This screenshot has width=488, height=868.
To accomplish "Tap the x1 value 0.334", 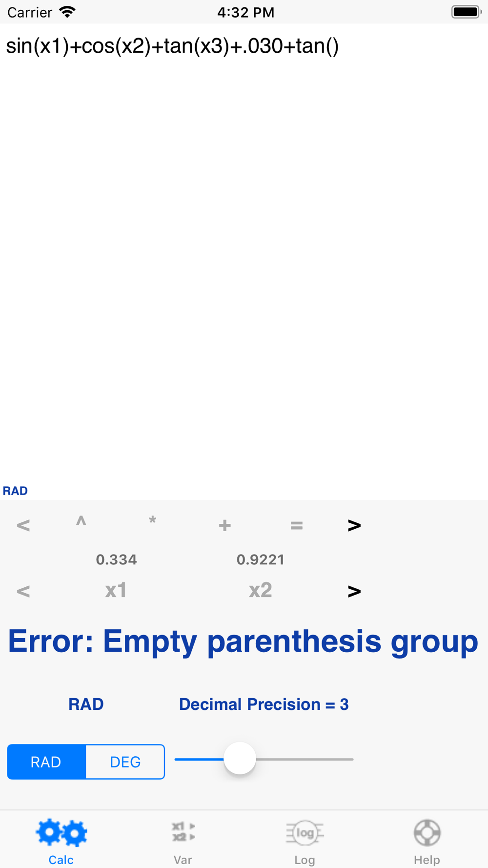I will click(x=116, y=559).
